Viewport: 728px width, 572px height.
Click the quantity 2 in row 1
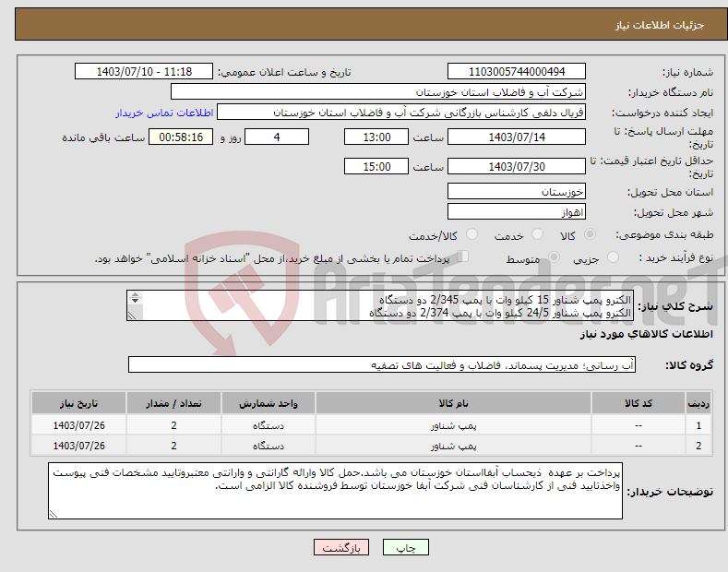(173, 425)
